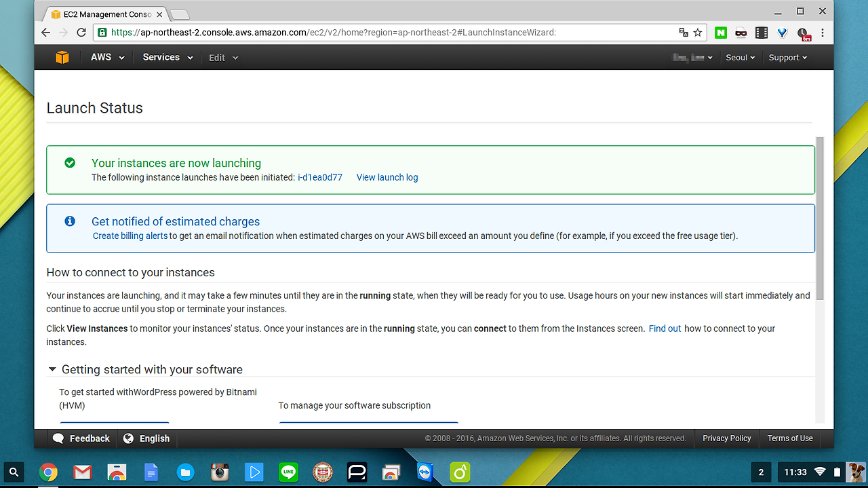Viewport: 868px width, 488px height.
Task: Click the translate page icon in address bar
Action: point(684,33)
